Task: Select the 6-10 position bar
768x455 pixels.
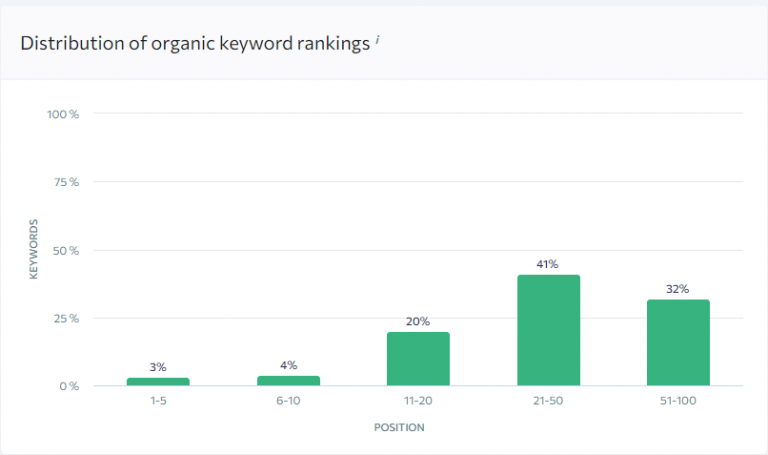Action: [x=288, y=381]
